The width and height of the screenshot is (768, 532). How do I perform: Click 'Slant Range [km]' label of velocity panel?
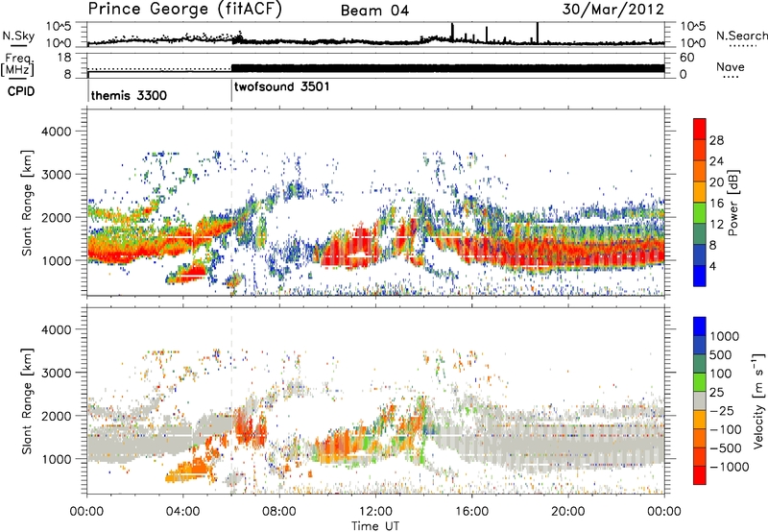point(27,400)
